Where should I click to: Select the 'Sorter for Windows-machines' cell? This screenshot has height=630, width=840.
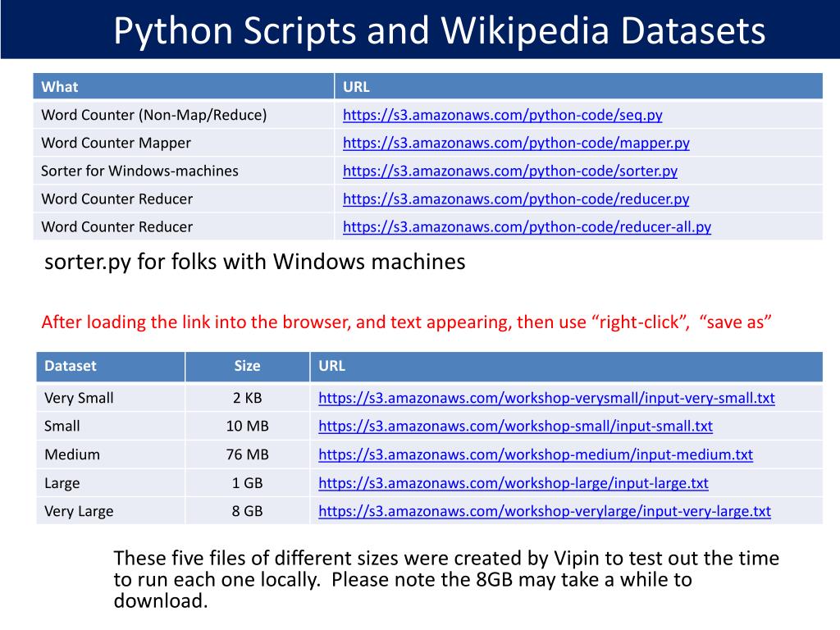click(184, 171)
